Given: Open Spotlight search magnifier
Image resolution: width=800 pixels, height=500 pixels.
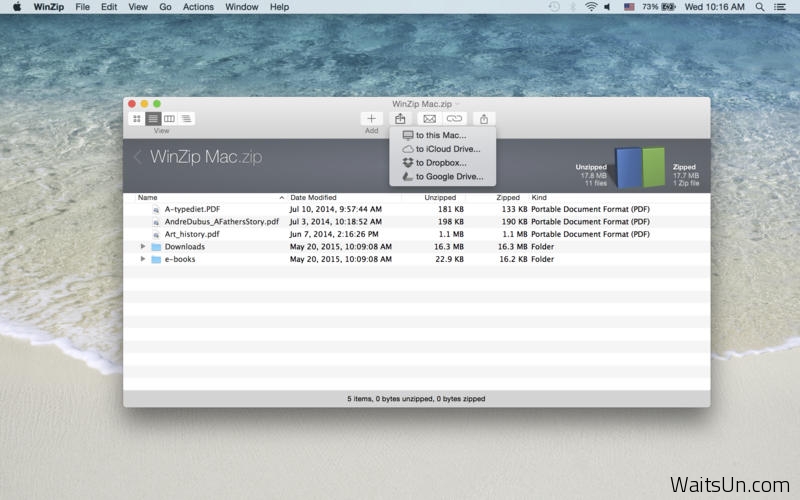Looking at the screenshot, I should point(760,7).
